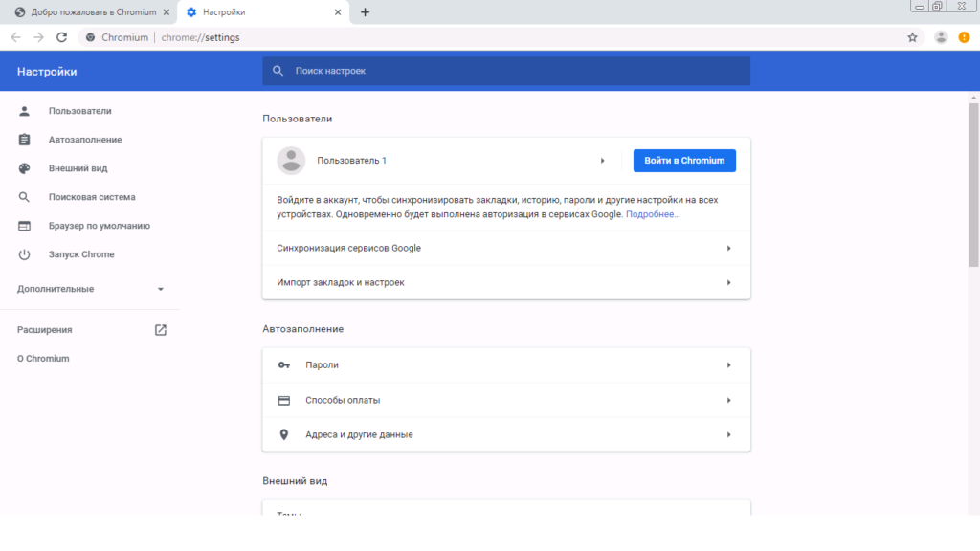Close the Настройки tab

point(338,11)
